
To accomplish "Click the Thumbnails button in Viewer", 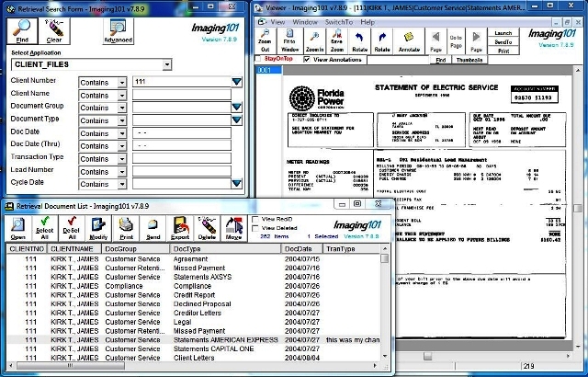I will tap(469, 60).
